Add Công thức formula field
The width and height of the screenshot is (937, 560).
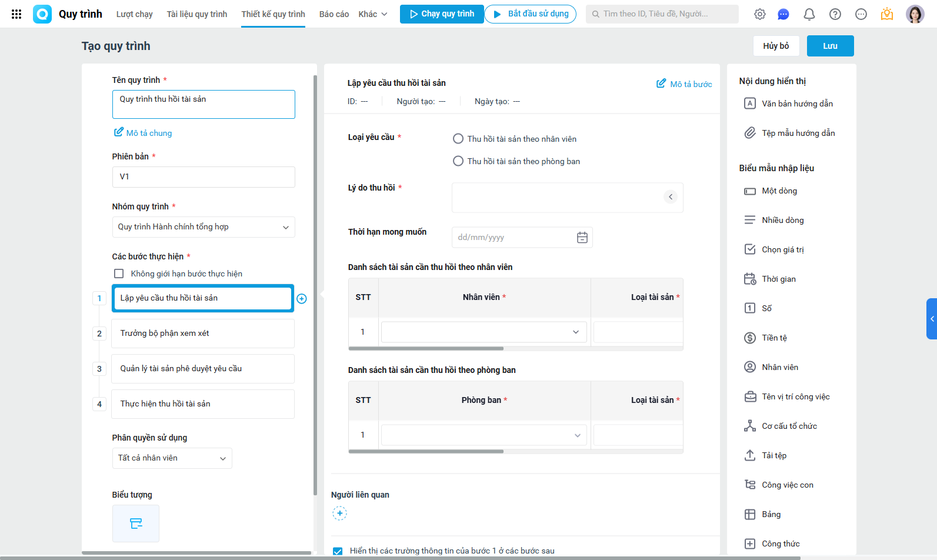point(773,544)
